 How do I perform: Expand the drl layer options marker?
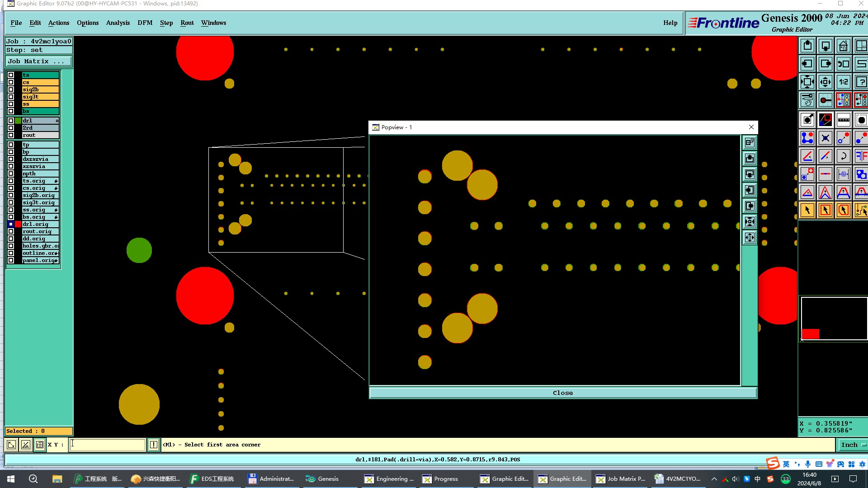click(57, 121)
